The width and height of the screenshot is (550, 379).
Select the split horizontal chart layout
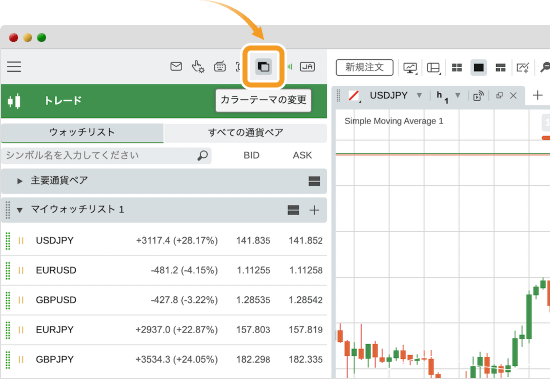click(x=501, y=67)
